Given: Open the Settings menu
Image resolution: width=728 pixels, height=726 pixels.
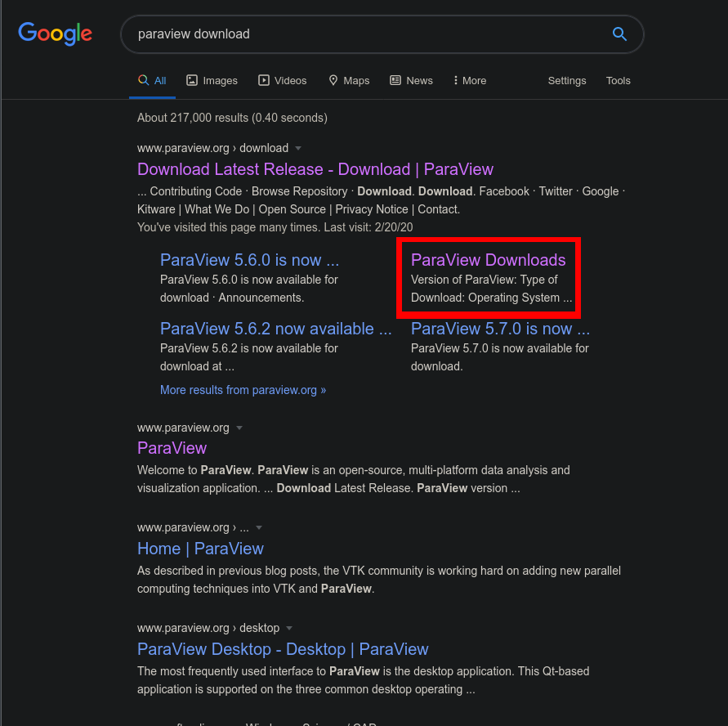Looking at the screenshot, I should click(x=567, y=81).
